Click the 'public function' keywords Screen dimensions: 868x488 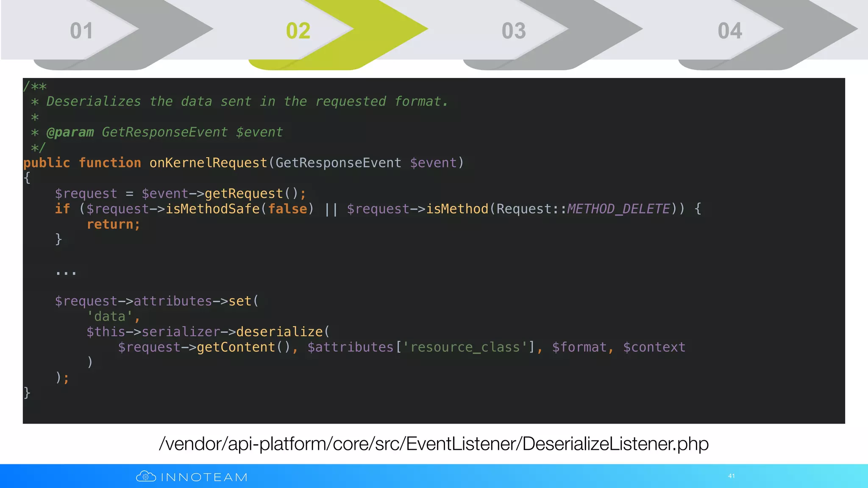(82, 163)
